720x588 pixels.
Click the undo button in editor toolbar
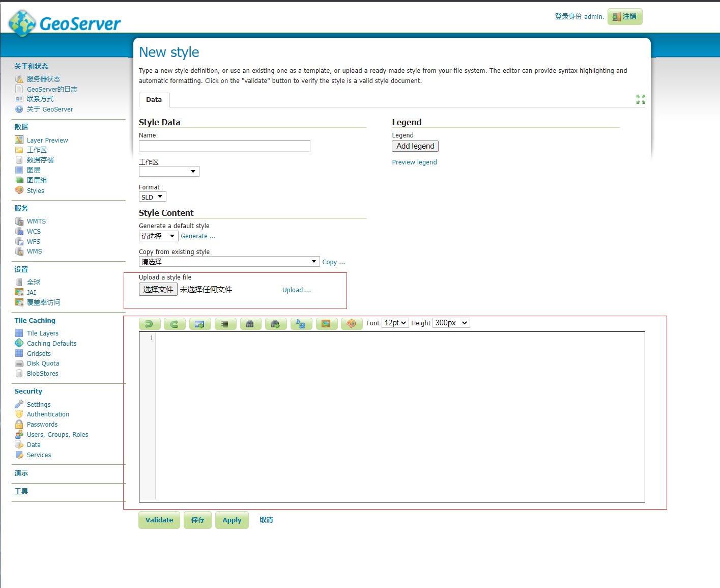pos(150,324)
